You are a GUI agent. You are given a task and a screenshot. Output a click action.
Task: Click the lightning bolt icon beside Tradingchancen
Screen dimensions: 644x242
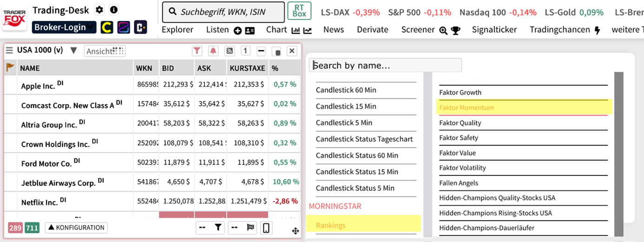coord(597,31)
